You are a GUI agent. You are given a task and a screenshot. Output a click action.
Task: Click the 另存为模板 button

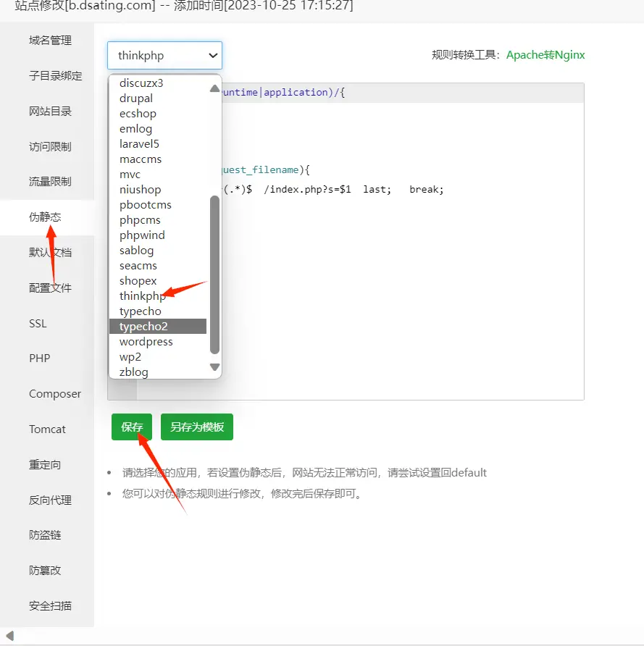click(x=197, y=427)
